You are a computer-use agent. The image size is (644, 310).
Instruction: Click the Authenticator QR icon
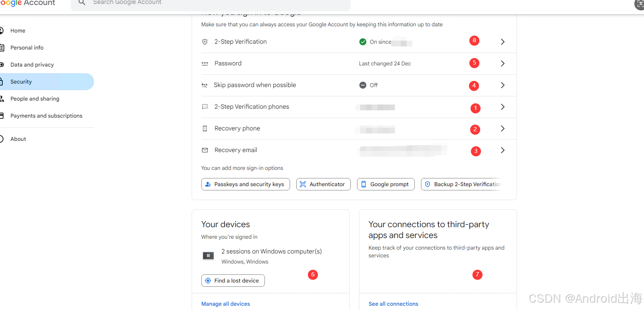(303, 184)
